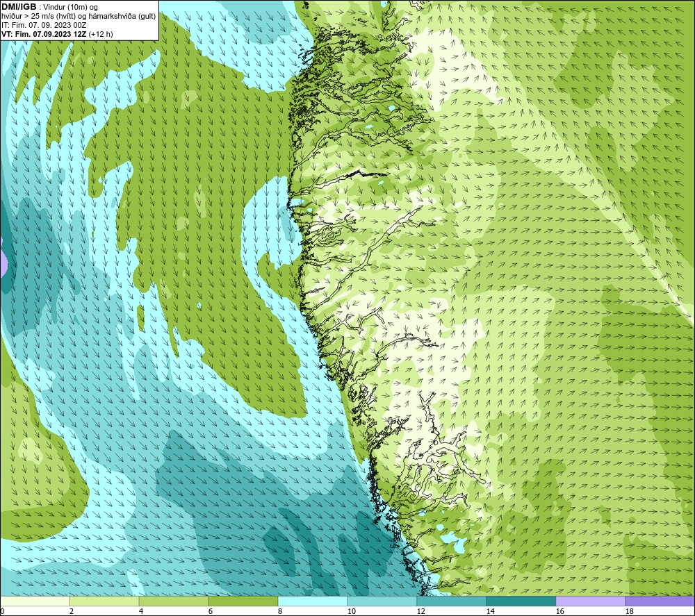Click the 'DMI/IGB' title text
The height and width of the screenshot is (616, 695).
19,7
